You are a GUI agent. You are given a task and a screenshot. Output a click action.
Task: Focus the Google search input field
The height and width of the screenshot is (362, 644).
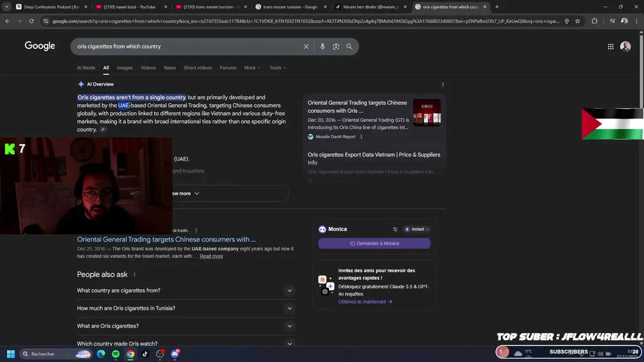186,46
